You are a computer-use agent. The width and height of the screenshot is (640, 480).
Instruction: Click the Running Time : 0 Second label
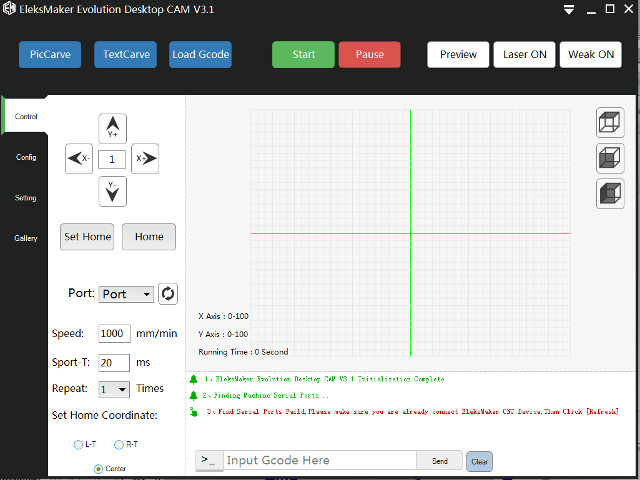243,352
